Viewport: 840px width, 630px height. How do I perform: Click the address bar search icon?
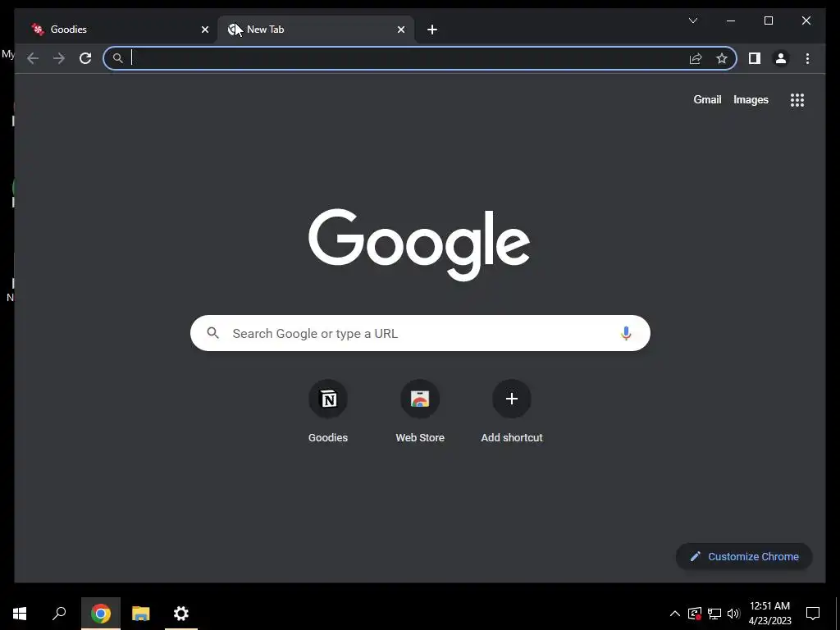click(x=118, y=58)
